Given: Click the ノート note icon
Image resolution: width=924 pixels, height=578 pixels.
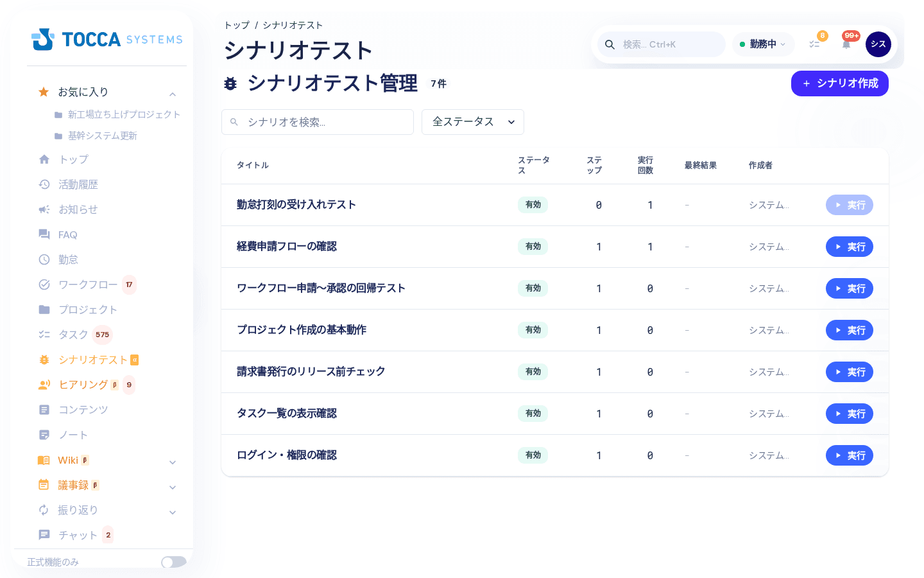Looking at the screenshot, I should 44,435.
